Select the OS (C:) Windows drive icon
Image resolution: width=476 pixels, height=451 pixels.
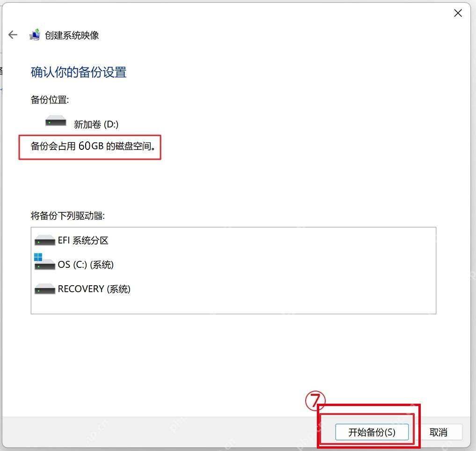[x=44, y=261]
